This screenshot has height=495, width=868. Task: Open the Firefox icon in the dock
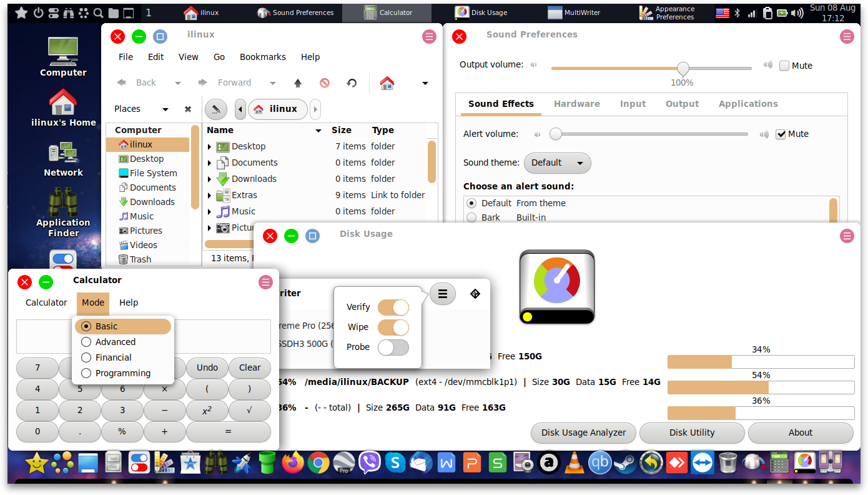[292, 463]
